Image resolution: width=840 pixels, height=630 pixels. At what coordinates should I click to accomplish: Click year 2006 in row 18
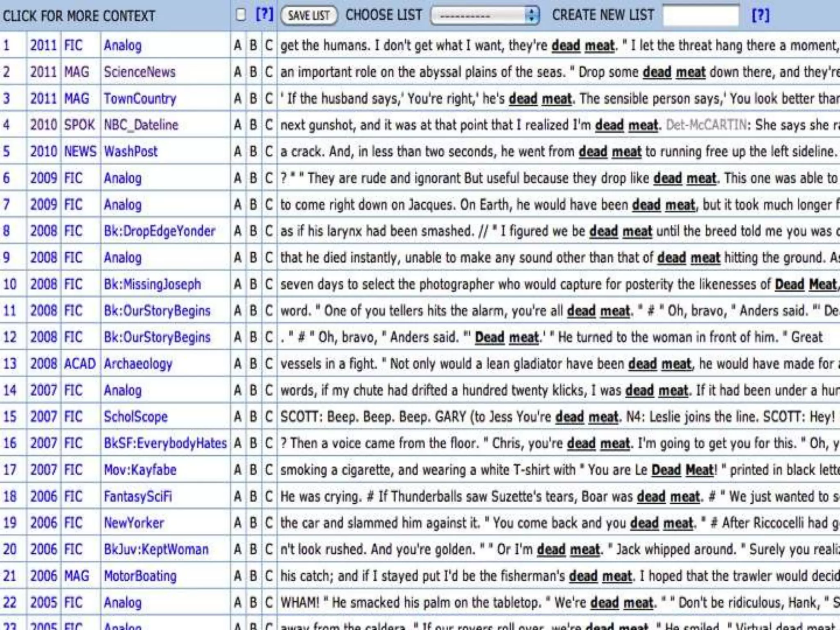[x=43, y=496]
